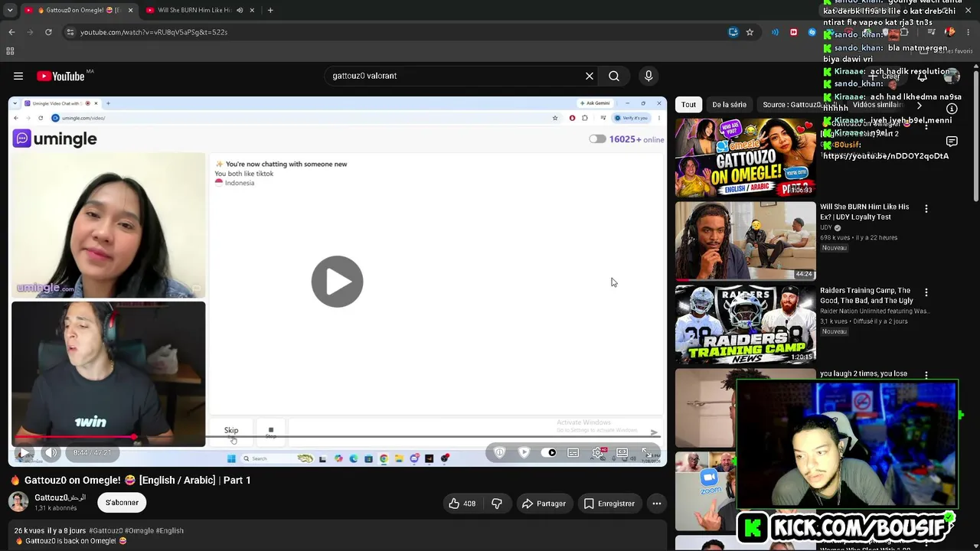Open the blue sound-wave extension

tap(775, 32)
